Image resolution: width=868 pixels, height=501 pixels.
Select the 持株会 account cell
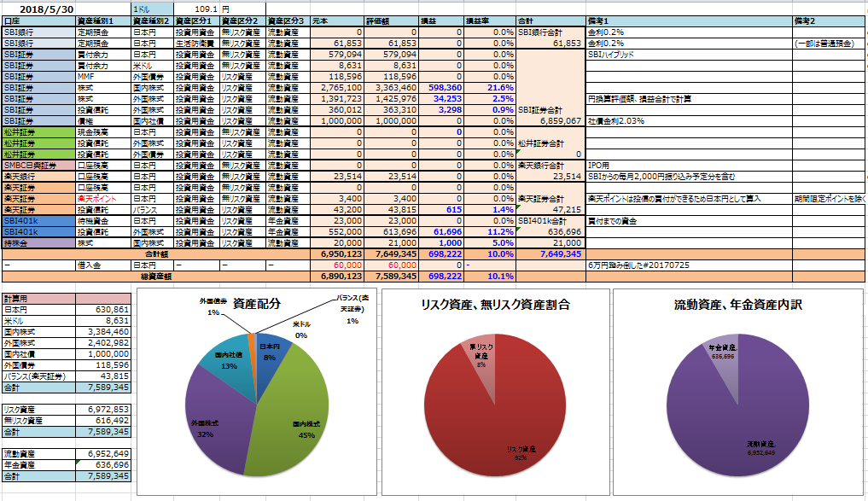pos(38,242)
